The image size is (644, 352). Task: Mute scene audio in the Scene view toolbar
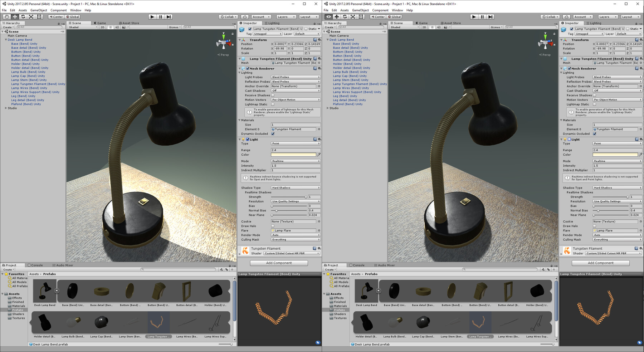tap(117, 27)
